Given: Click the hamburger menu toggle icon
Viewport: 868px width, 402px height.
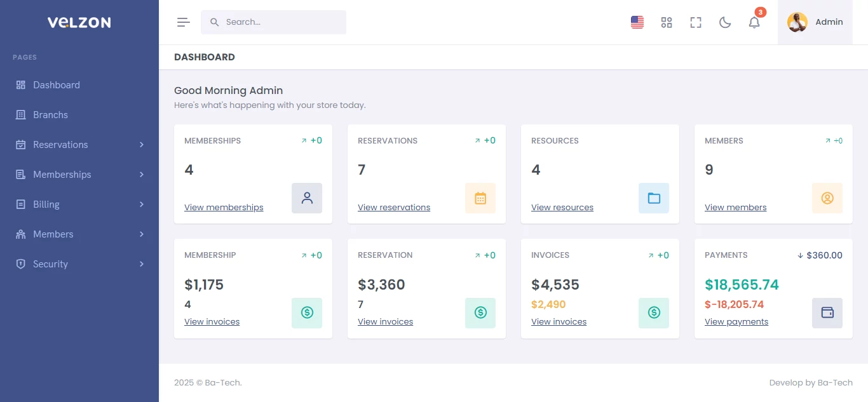Looking at the screenshot, I should (184, 22).
